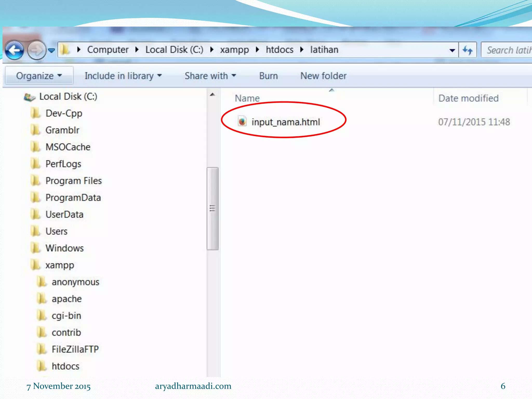Open the Organize menu
This screenshot has width=532, height=399.
(x=39, y=76)
